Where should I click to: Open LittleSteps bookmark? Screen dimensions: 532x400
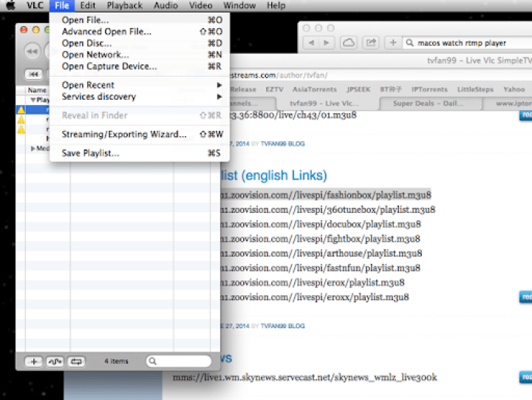pos(475,89)
